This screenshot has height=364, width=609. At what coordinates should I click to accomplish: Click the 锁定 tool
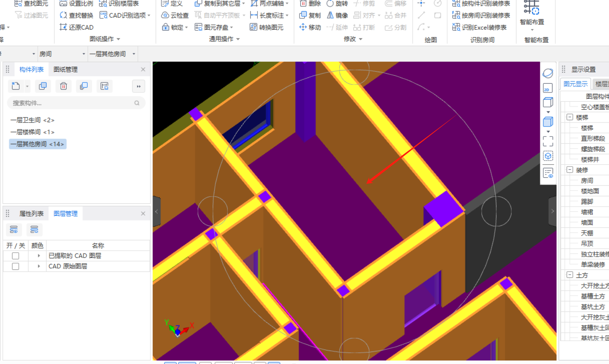click(x=175, y=27)
